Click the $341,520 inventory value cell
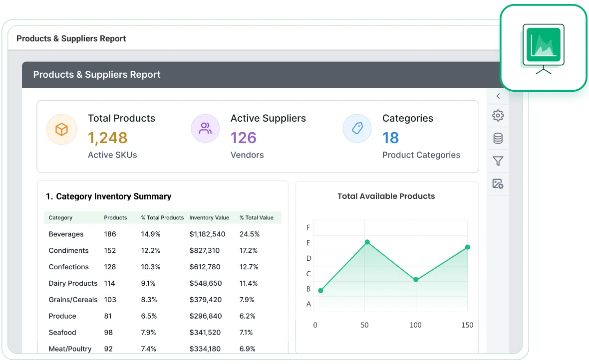The width and height of the screenshot is (589, 364). 205,333
